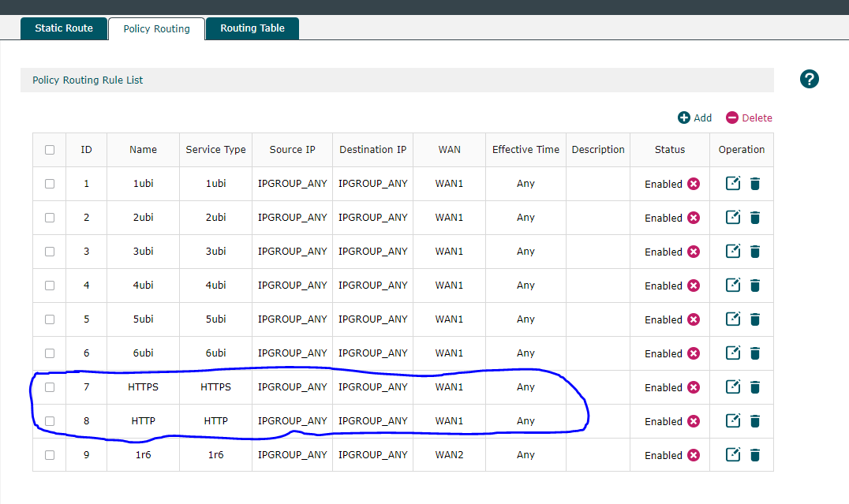Add a new policy routing rule
The height and width of the screenshot is (504, 849).
(x=694, y=118)
